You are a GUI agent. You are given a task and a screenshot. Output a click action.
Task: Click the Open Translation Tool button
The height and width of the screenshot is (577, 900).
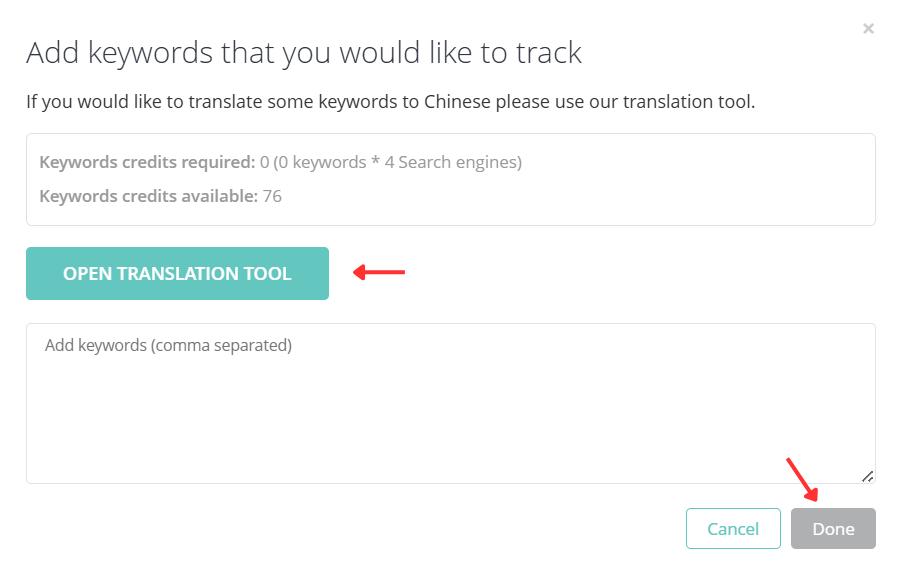pos(177,273)
